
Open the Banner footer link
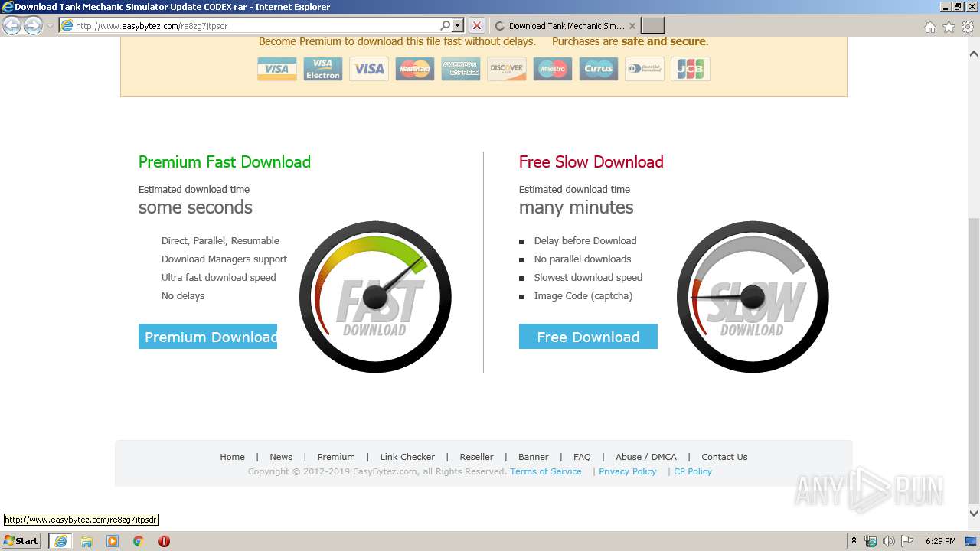(x=533, y=457)
